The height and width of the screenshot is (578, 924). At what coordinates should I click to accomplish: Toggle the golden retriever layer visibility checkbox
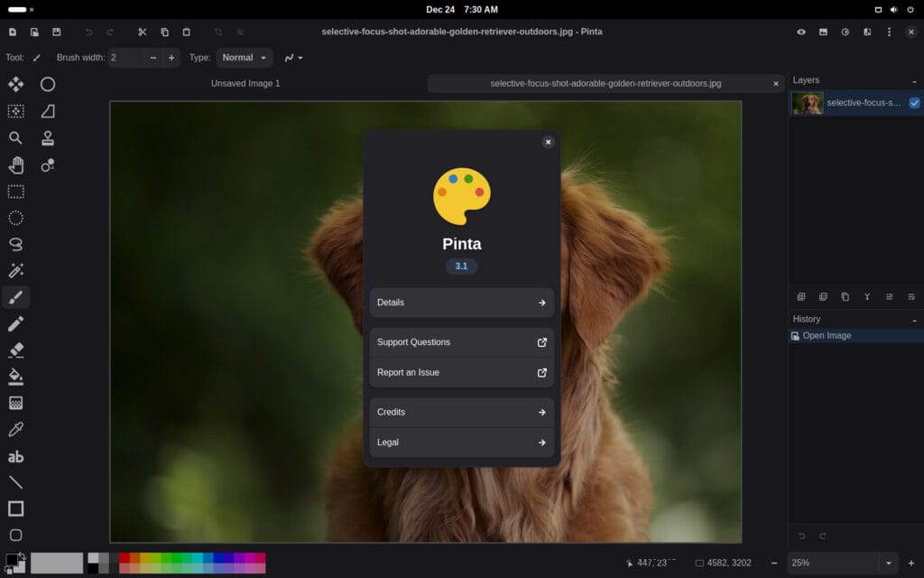coord(913,103)
